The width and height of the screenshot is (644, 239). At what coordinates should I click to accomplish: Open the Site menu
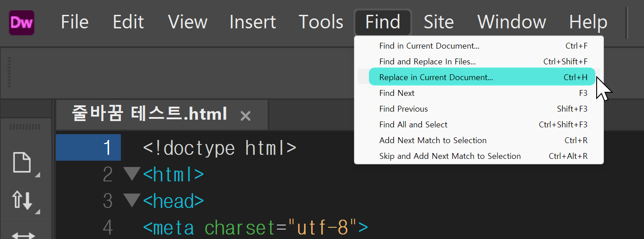tap(438, 22)
